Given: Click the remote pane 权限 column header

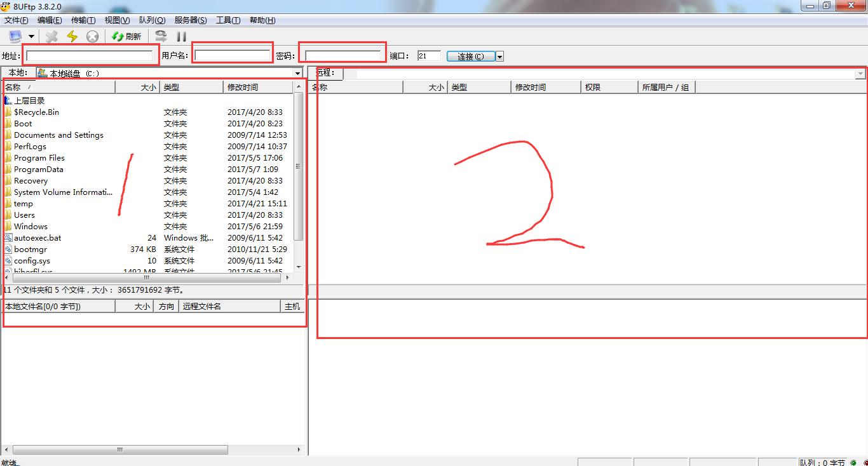Looking at the screenshot, I should click(609, 87).
